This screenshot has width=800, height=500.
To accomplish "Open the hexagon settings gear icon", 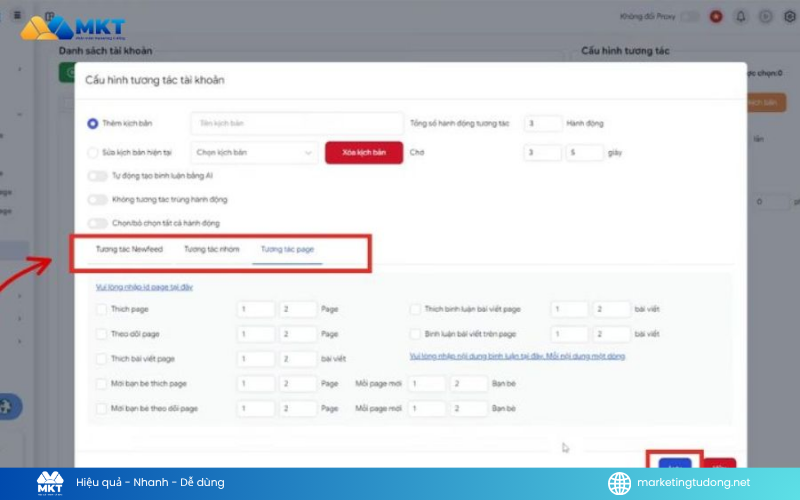I will [x=789, y=17].
